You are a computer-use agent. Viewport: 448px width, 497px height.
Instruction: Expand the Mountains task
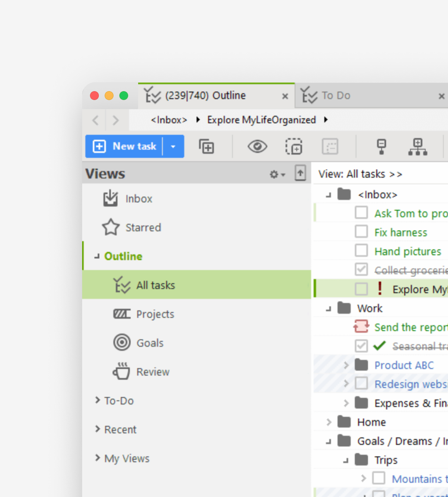click(x=363, y=478)
